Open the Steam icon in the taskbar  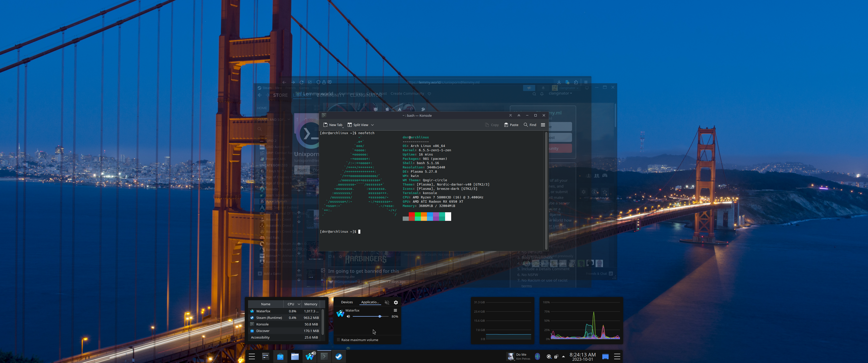click(339, 356)
